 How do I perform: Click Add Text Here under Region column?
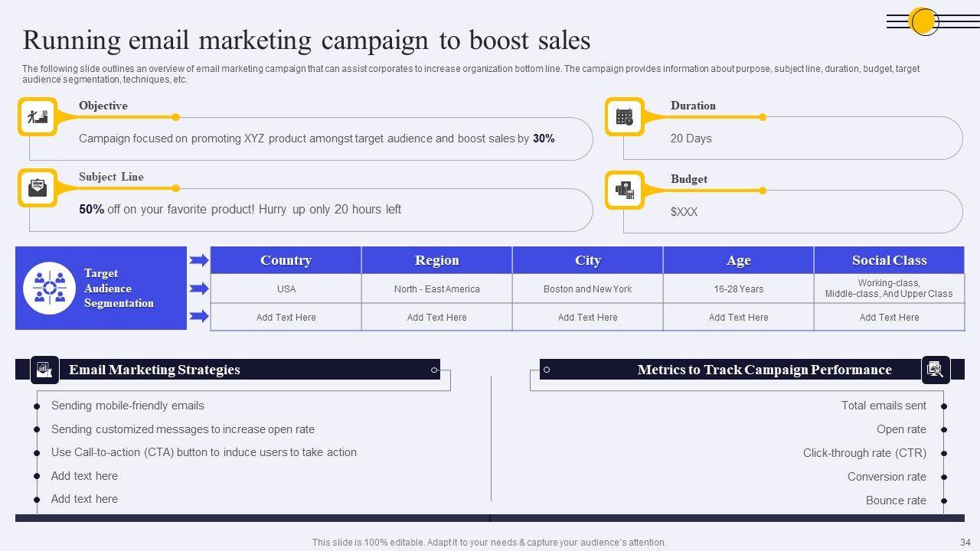[436, 318]
